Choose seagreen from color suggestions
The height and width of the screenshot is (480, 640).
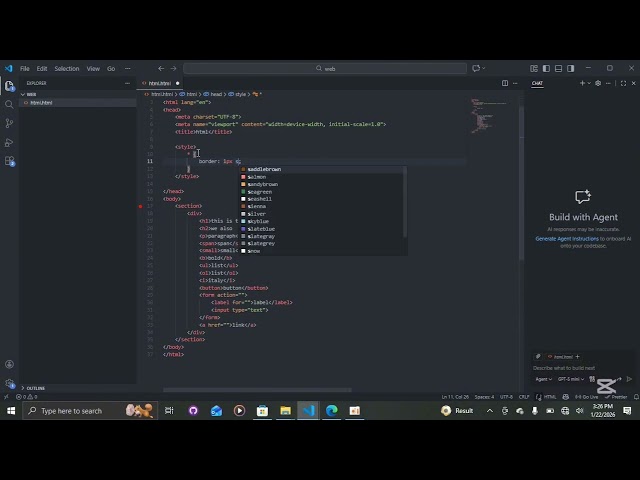click(322, 192)
